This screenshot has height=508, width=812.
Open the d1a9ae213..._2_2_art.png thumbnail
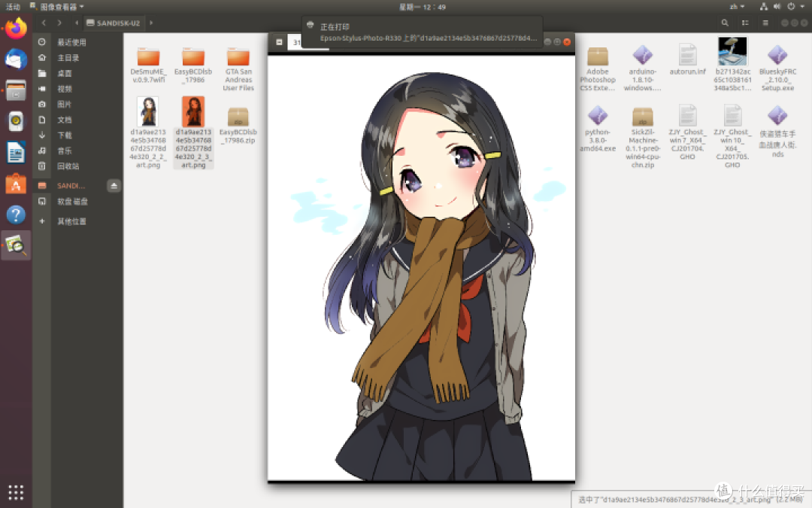[x=148, y=132]
